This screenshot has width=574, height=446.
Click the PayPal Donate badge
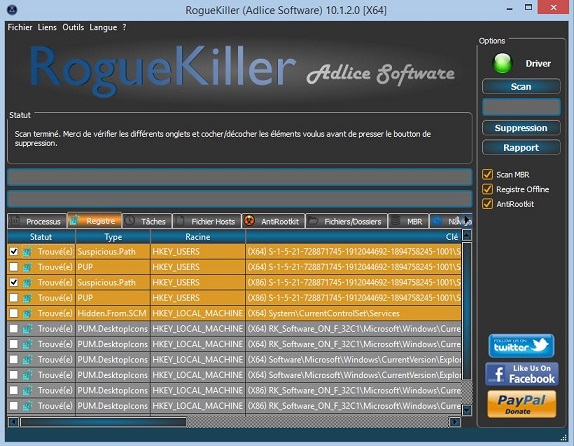coord(522,404)
